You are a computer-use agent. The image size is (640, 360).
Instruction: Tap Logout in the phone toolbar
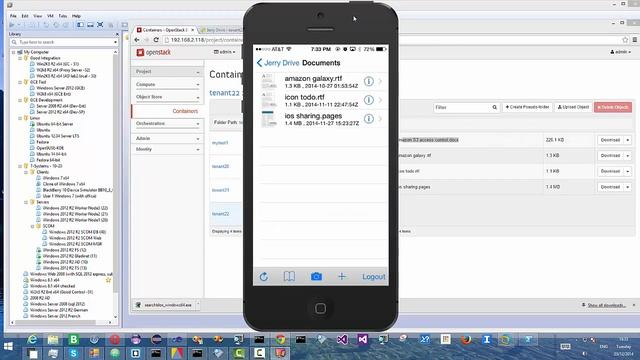373,277
